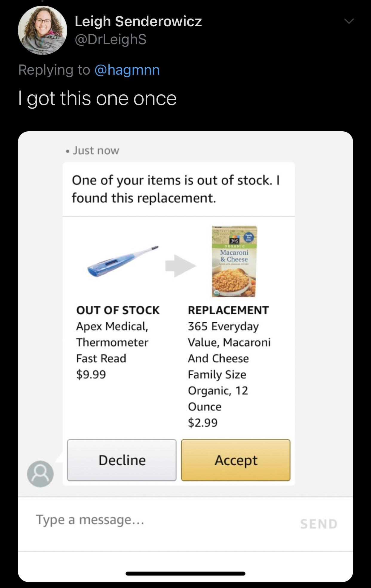The width and height of the screenshot is (371, 588).
Task: Click the tweet text 'I got this one once'
Action: (x=97, y=99)
